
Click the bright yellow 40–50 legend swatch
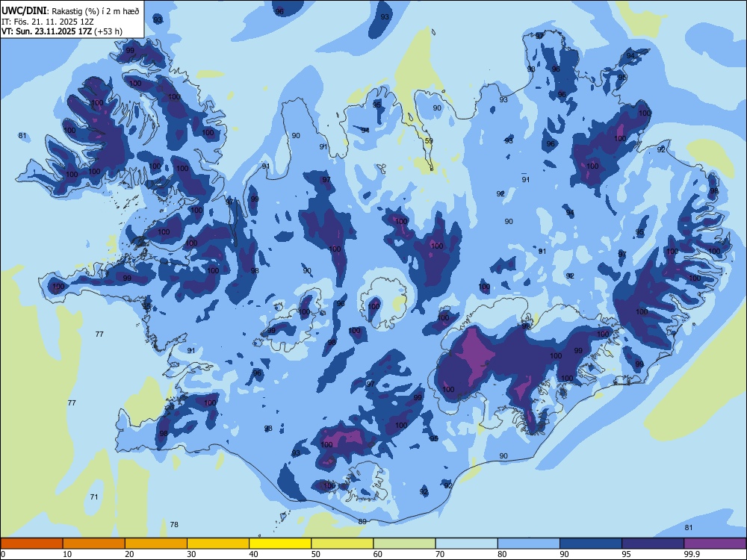[x=280, y=544]
